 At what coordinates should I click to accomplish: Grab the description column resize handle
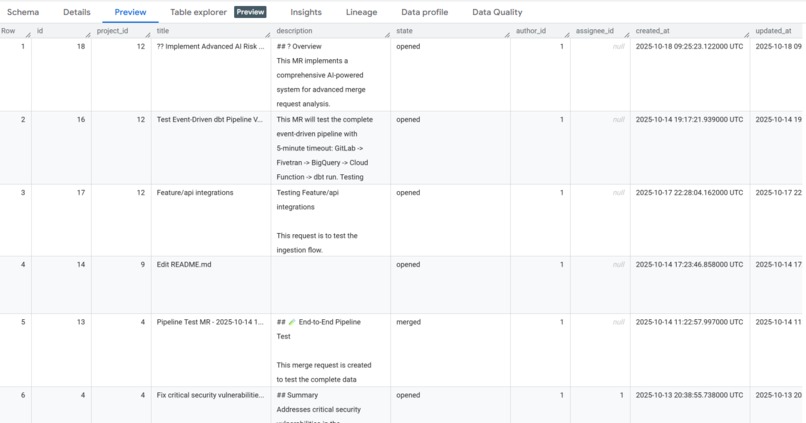point(388,35)
